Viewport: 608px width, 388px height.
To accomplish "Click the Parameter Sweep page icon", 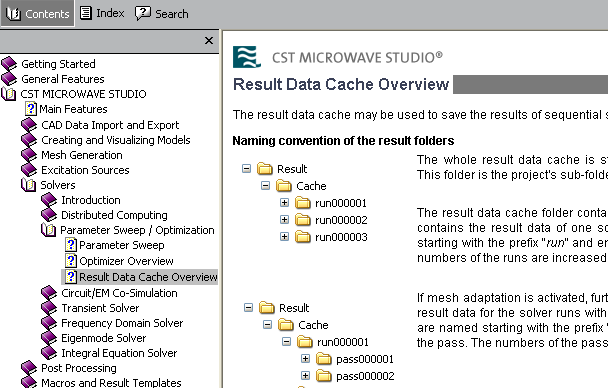I will click(x=71, y=245).
